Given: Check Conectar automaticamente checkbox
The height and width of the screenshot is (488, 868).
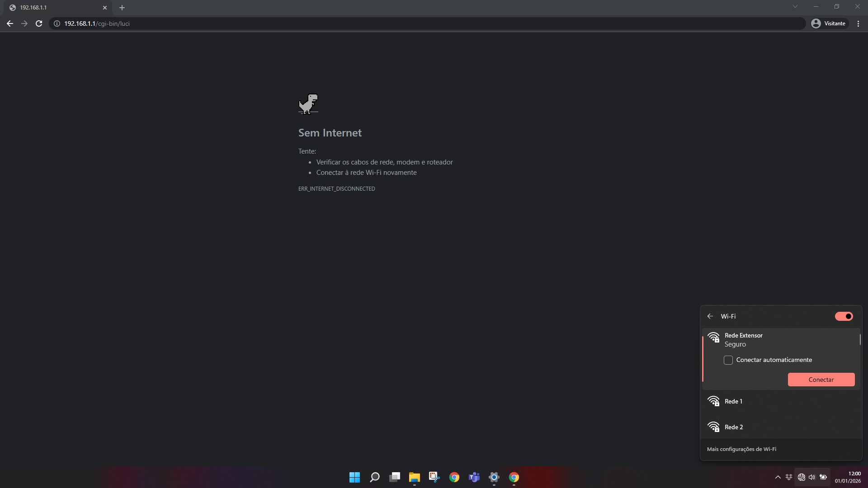Looking at the screenshot, I should [x=728, y=360].
